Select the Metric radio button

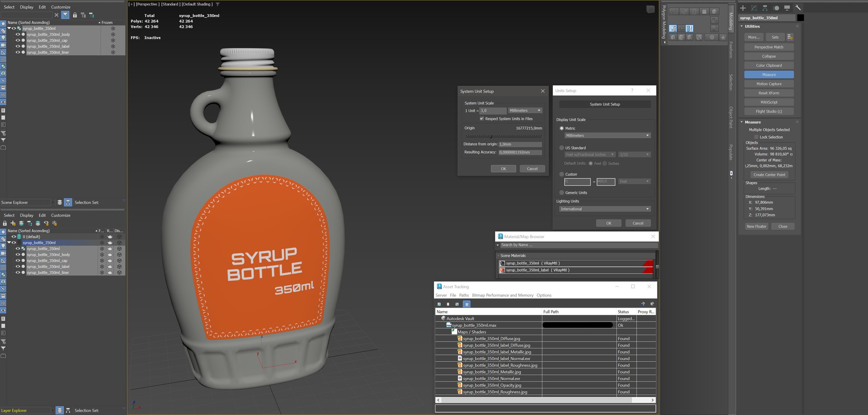click(x=562, y=129)
